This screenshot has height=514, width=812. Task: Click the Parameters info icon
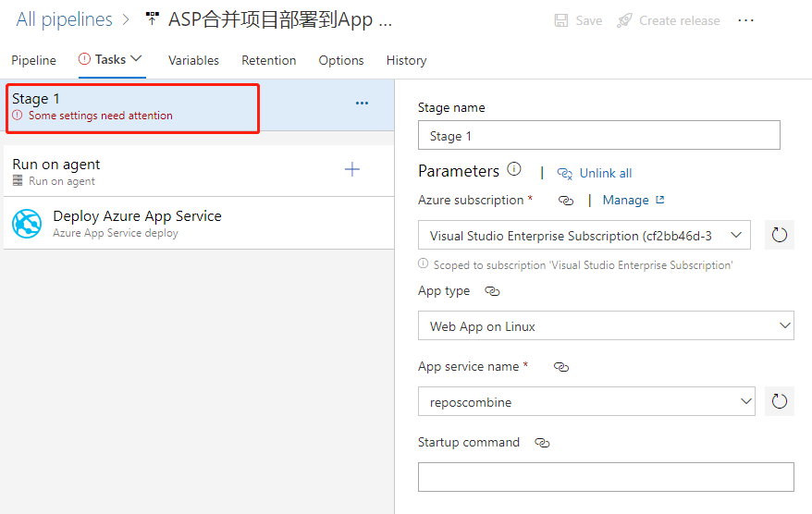point(513,169)
